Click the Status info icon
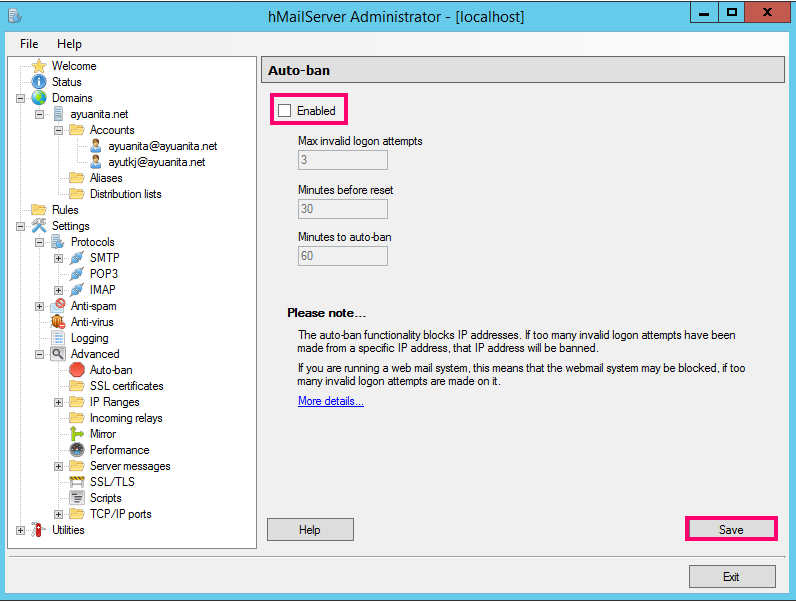 pos(39,82)
